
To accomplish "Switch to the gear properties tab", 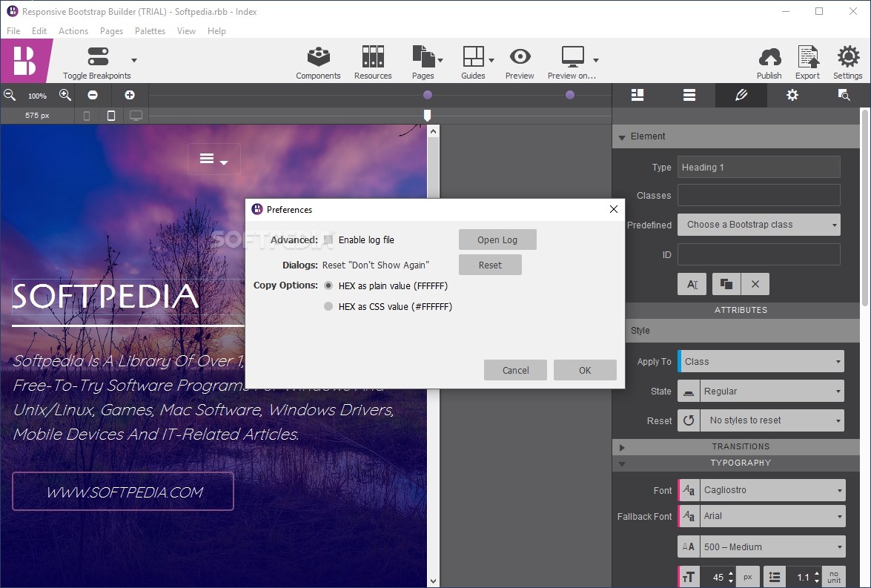I will click(792, 95).
